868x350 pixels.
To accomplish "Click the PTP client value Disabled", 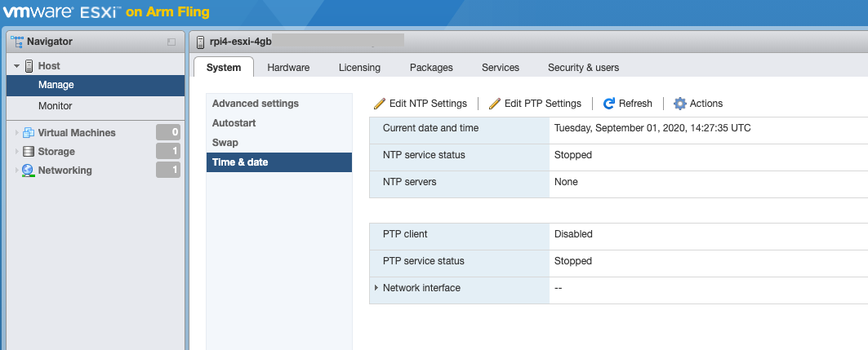I will pyautogui.click(x=573, y=234).
